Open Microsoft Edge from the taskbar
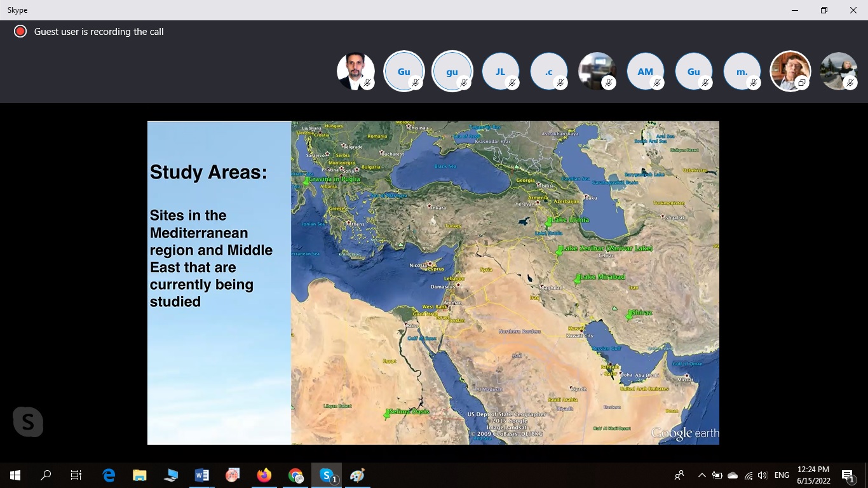868x488 pixels. pos(109,475)
